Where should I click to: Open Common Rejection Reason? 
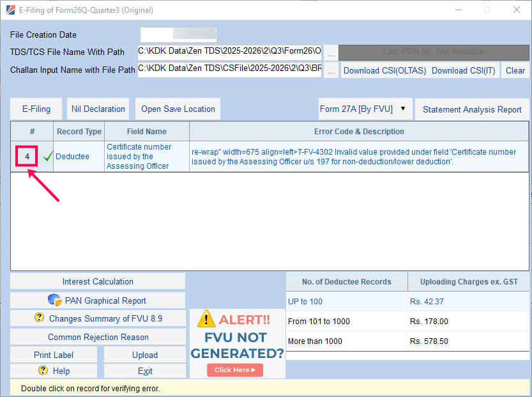tap(98, 337)
